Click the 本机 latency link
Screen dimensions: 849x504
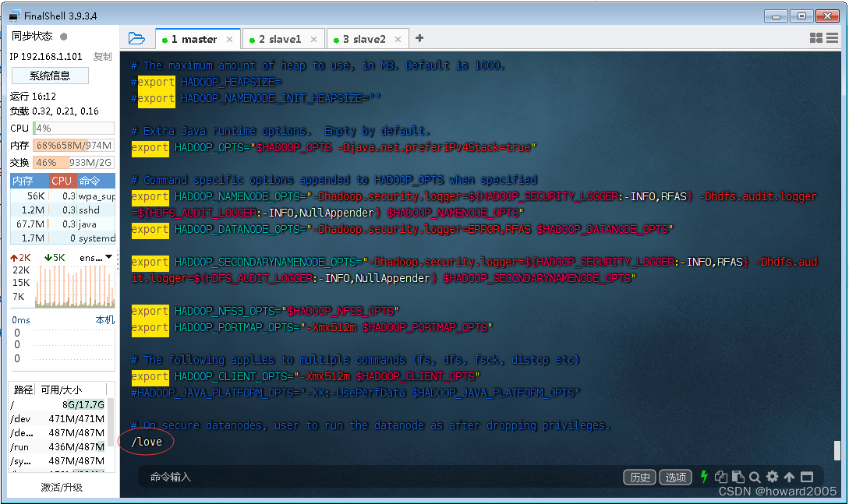click(105, 319)
